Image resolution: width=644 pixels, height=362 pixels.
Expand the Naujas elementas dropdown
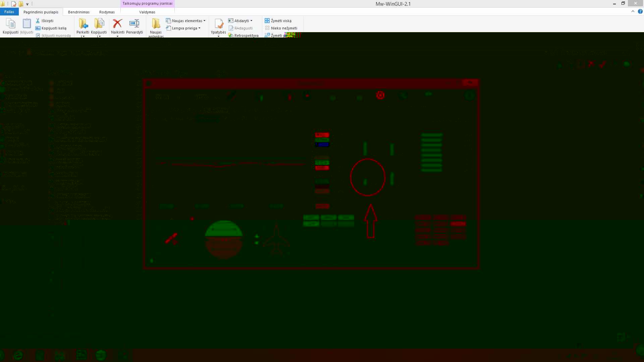click(204, 21)
